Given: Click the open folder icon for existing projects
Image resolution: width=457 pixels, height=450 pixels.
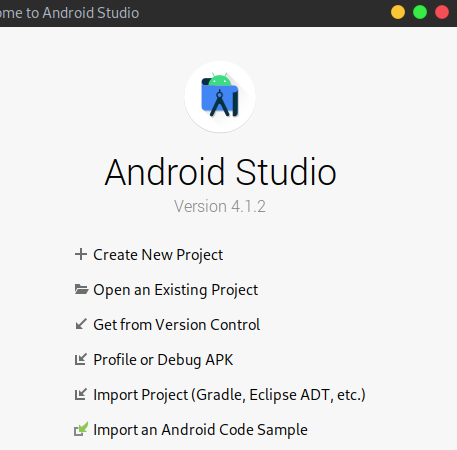Looking at the screenshot, I should click(x=81, y=289).
